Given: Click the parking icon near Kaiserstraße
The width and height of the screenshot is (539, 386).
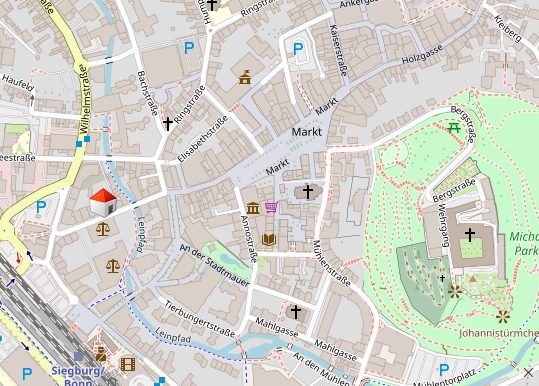Looking at the screenshot, I should click(298, 49).
